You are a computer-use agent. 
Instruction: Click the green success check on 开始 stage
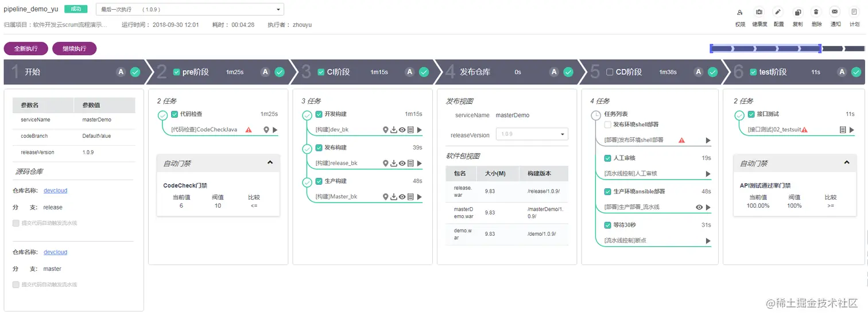click(x=135, y=72)
